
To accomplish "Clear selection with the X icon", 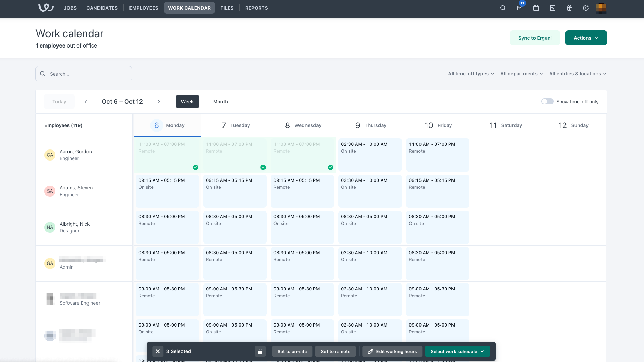I will coord(158,351).
